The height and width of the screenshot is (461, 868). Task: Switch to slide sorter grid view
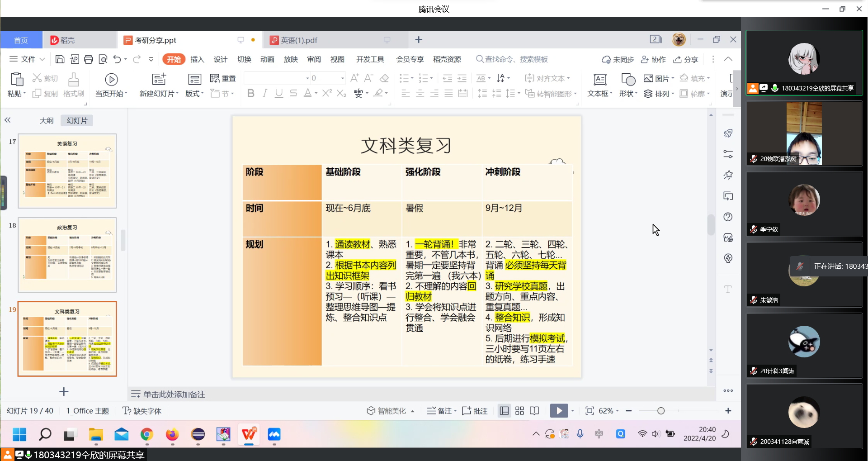click(519, 411)
